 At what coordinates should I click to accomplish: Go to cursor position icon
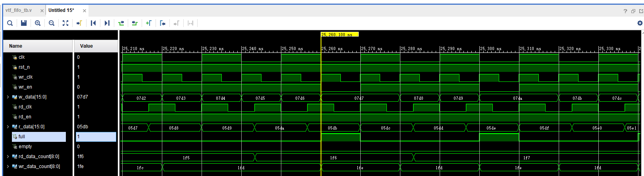79,23
